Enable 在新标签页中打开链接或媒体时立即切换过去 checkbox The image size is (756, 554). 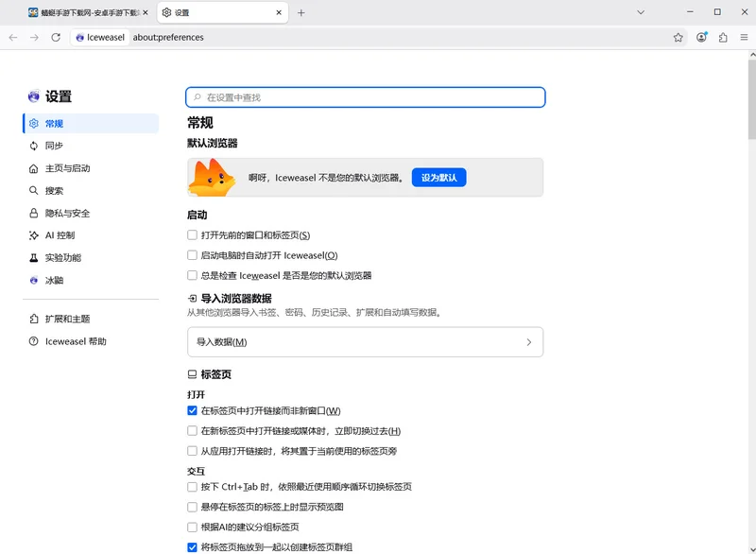[192, 430]
